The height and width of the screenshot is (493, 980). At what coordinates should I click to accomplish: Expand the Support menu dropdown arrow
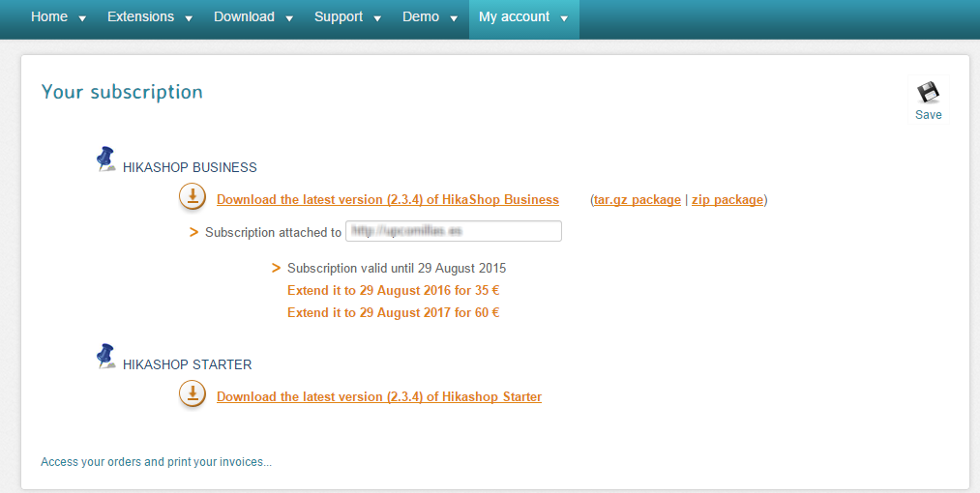(x=377, y=18)
